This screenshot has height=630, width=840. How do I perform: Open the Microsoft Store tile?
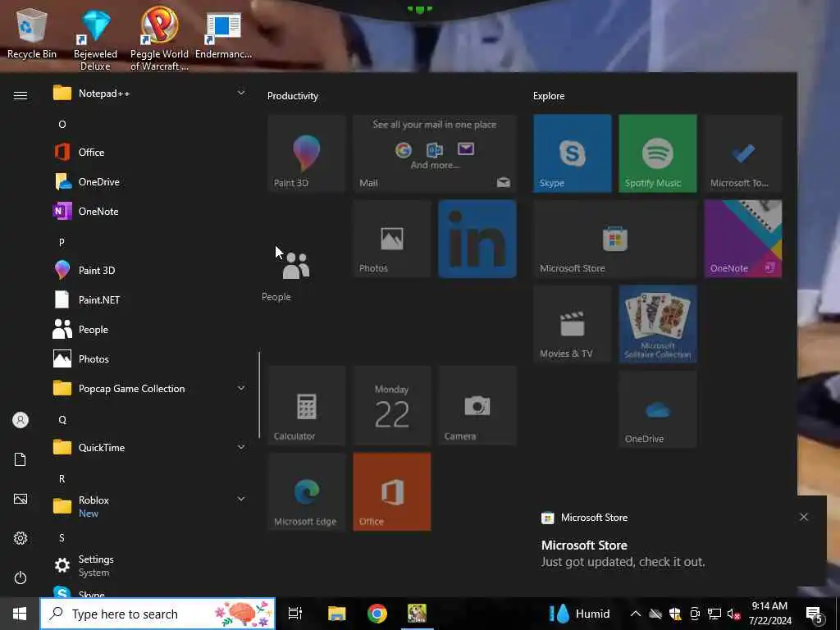point(615,239)
